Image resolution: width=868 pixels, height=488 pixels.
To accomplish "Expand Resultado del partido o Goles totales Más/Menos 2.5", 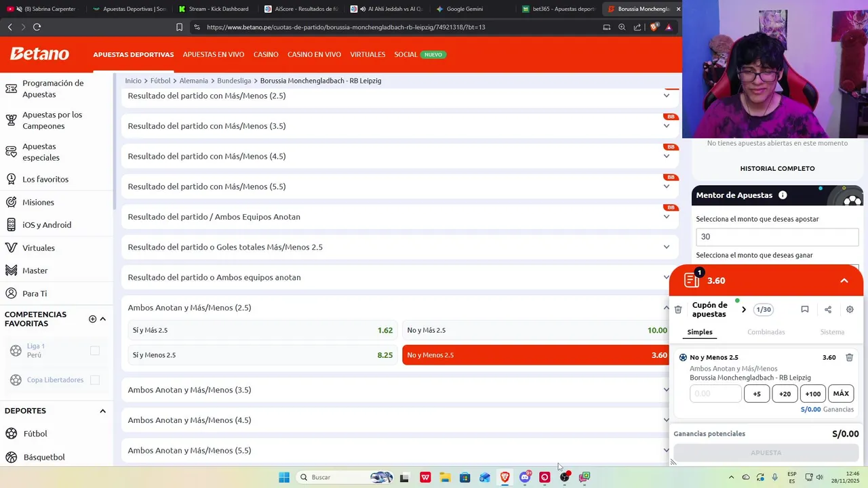I will (399, 247).
